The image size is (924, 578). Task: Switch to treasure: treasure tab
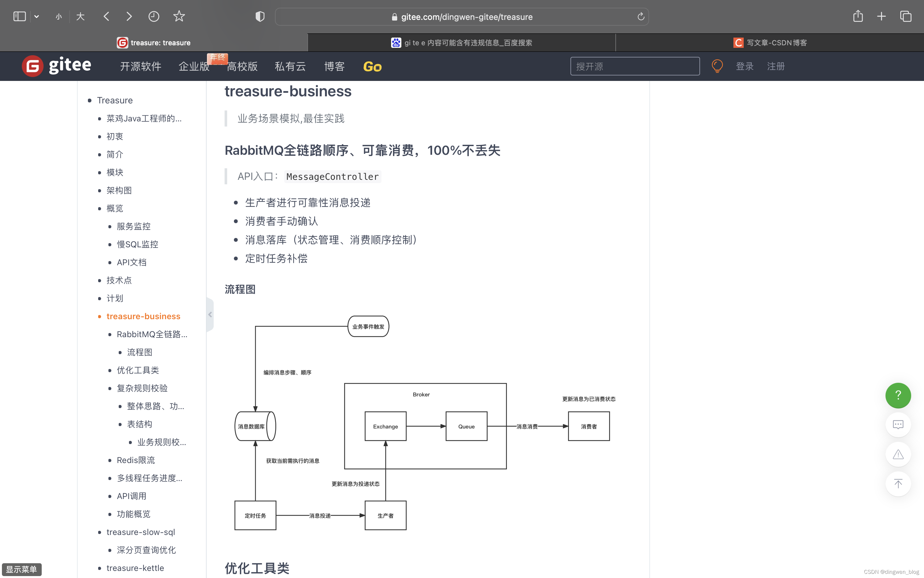154,42
